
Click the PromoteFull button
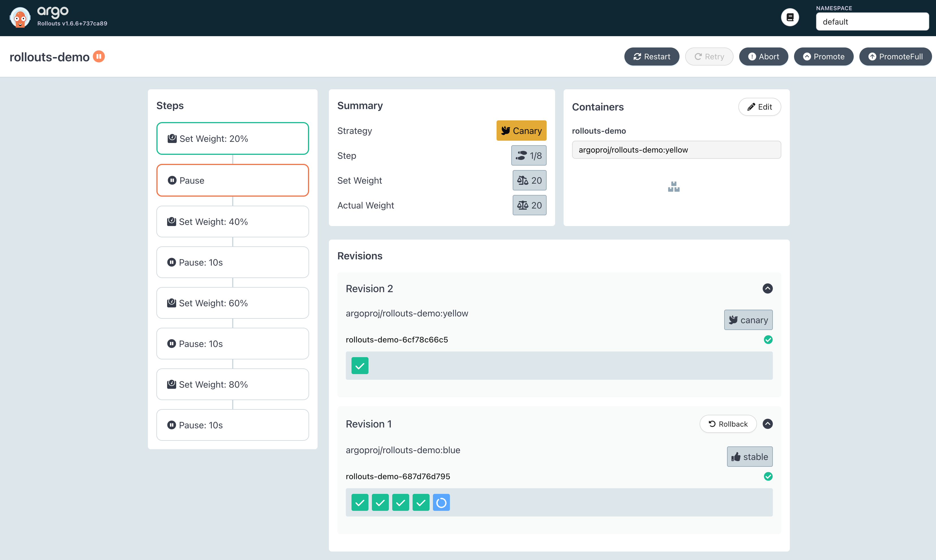coord(895,57)
